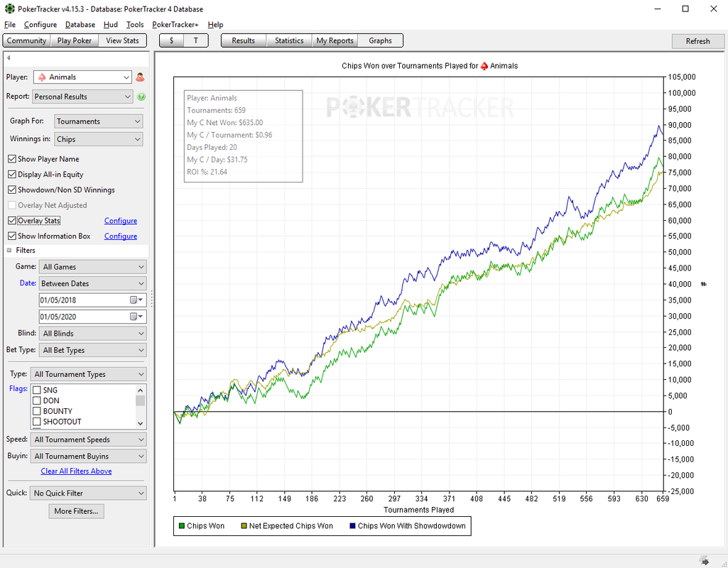Check the SHOOTOUT flag
The height and width of the screenshot is (568, 728).
tap(37, 422)
